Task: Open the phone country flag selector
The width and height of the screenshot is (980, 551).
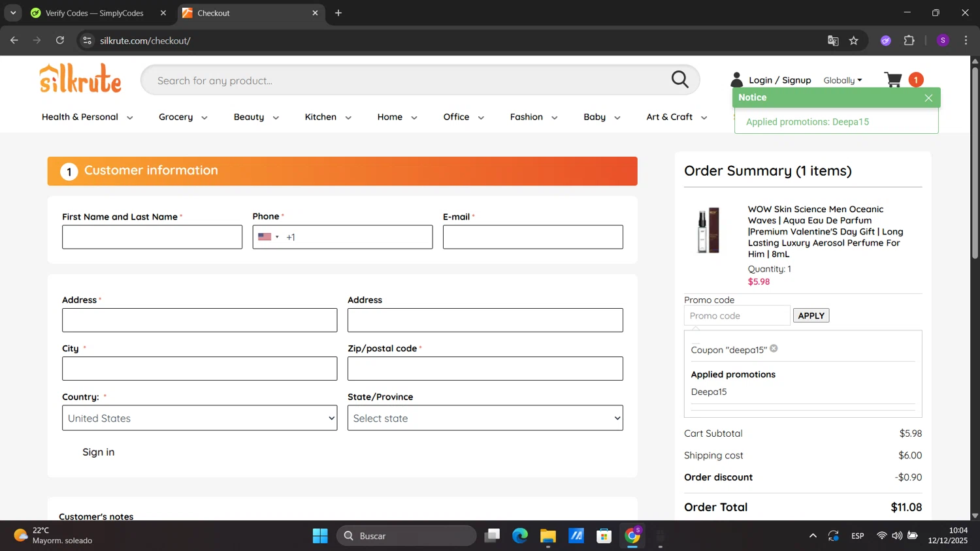Action: click(x=268, y=237)
